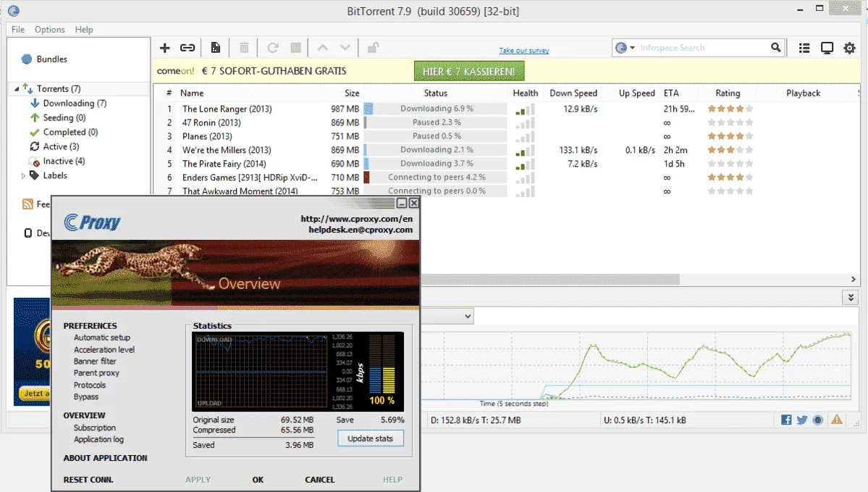868x492 pixels.
Task: Select Downloading (7) category
Action: [75, 103]
